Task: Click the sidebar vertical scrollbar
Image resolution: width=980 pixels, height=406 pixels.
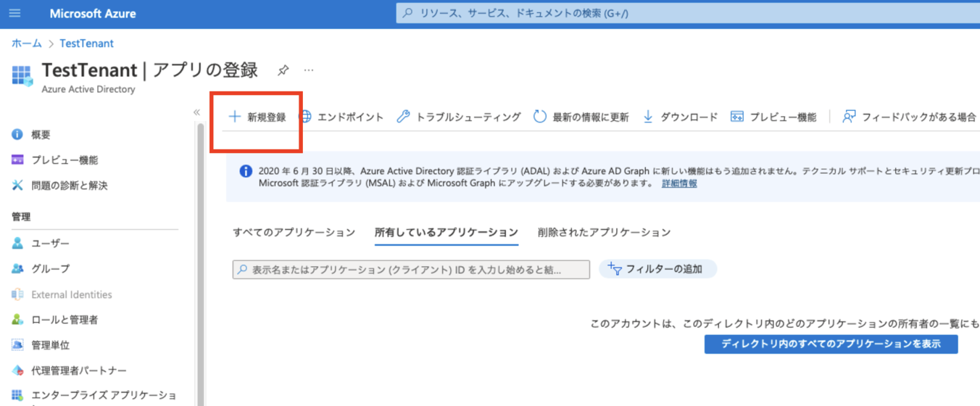Action: tap(201, 265)
